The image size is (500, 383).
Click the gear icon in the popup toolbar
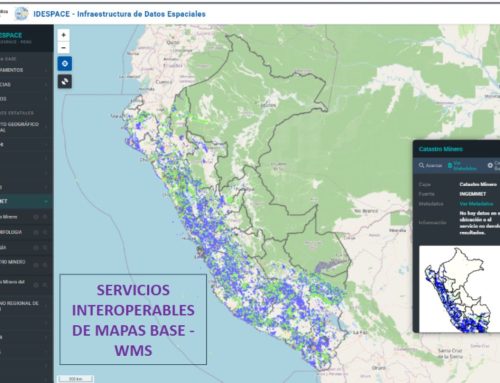pyautogui.click(x=490, y=165)
